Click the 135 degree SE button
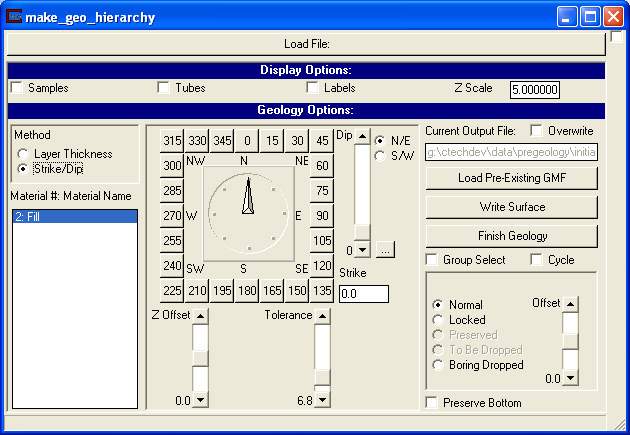 (322, 290)
